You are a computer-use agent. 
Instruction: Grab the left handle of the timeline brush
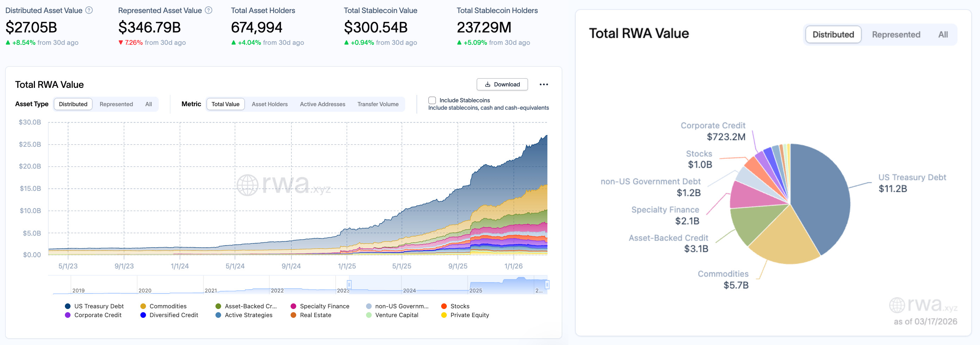(348, 284)
